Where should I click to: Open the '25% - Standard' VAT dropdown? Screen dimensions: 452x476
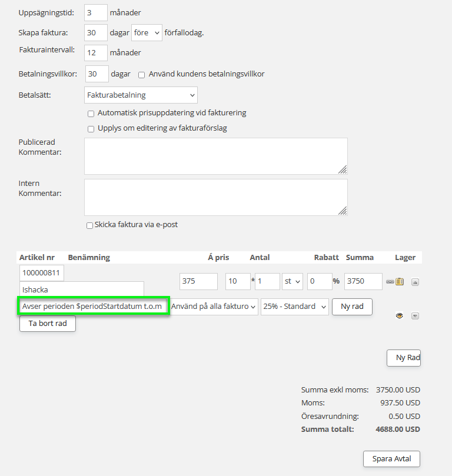coord(294,307)
